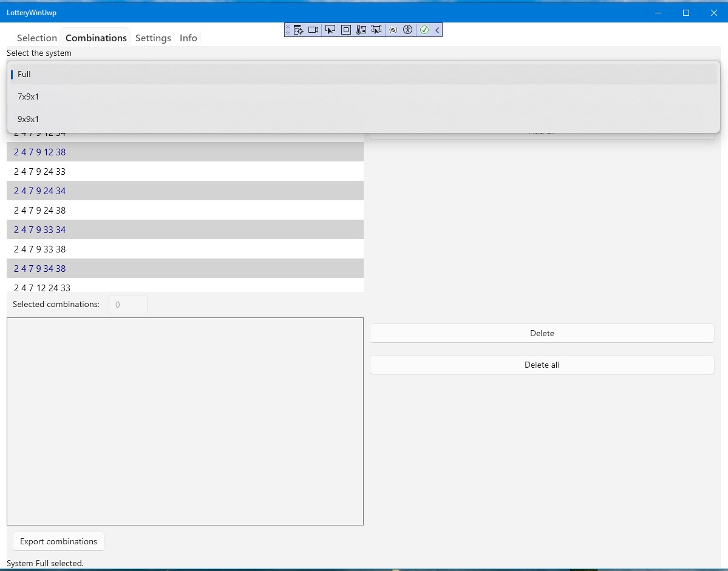Choose the 7x9x1 system option

click(x=364, y=96)
